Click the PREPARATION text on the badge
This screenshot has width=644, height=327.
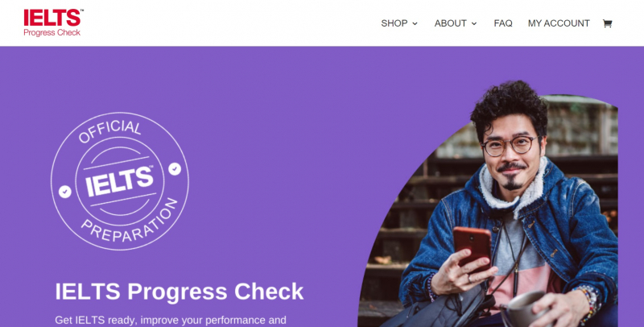[x=130, y=222]
